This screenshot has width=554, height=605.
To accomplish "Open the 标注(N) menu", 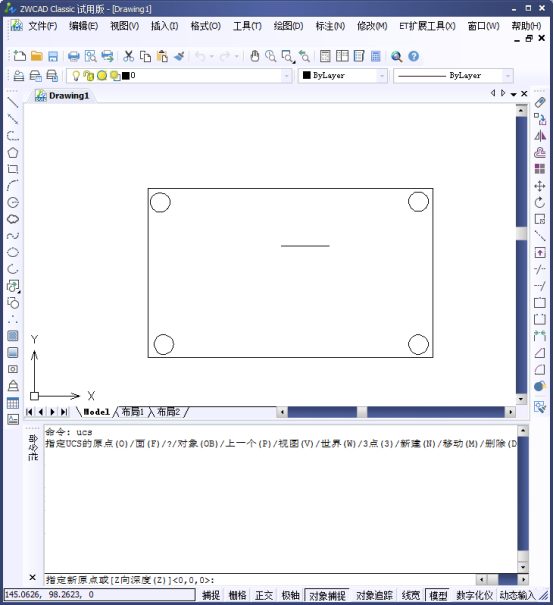I will (x=330, y=26).
